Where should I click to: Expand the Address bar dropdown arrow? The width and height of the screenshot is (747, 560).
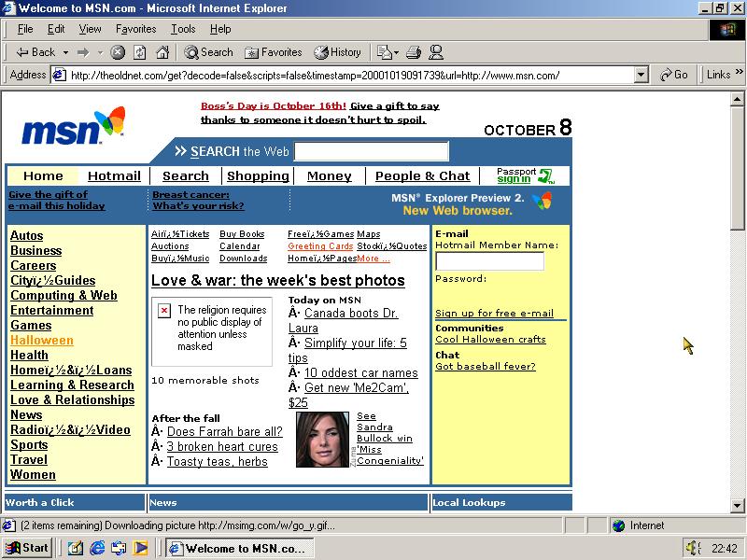point(641,75)
